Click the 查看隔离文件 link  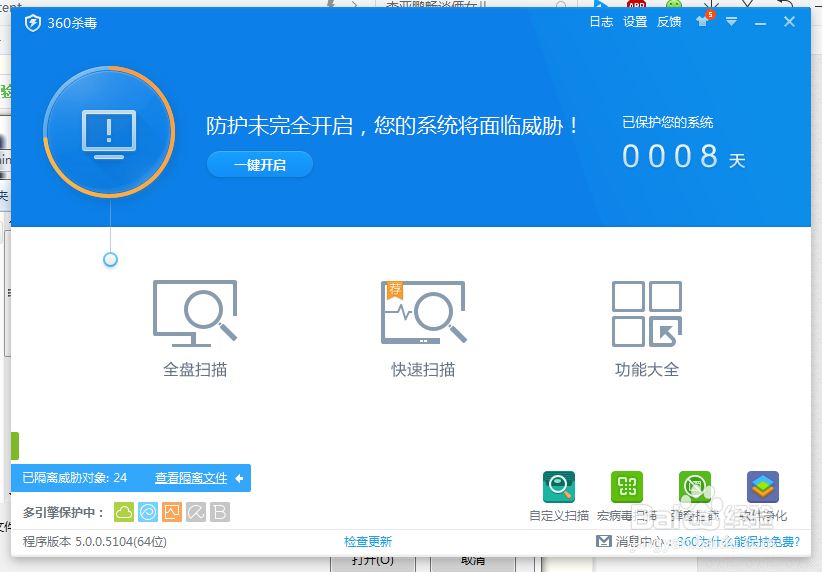click(x=191, y=478)
